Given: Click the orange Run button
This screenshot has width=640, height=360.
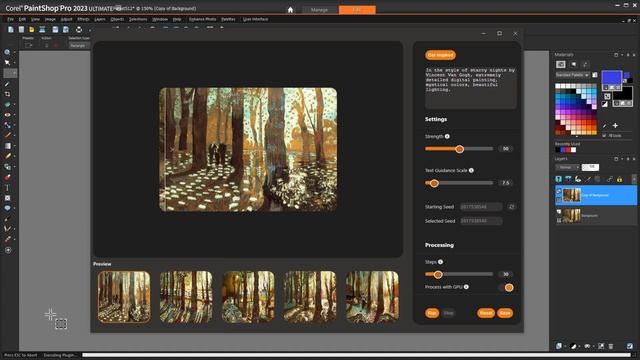Looking at the screenshot, I should coord(432,313).
